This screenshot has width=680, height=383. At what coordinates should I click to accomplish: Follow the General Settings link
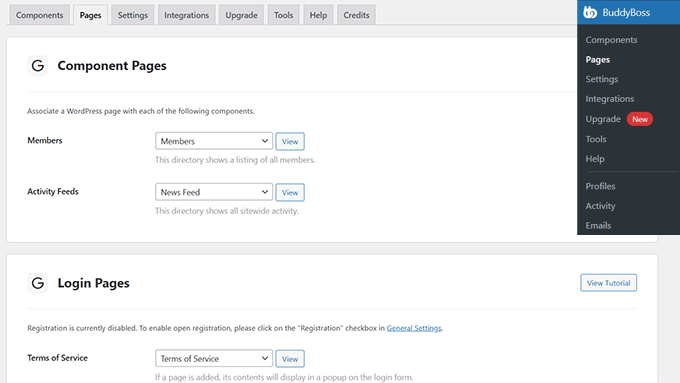coord(414,328)
